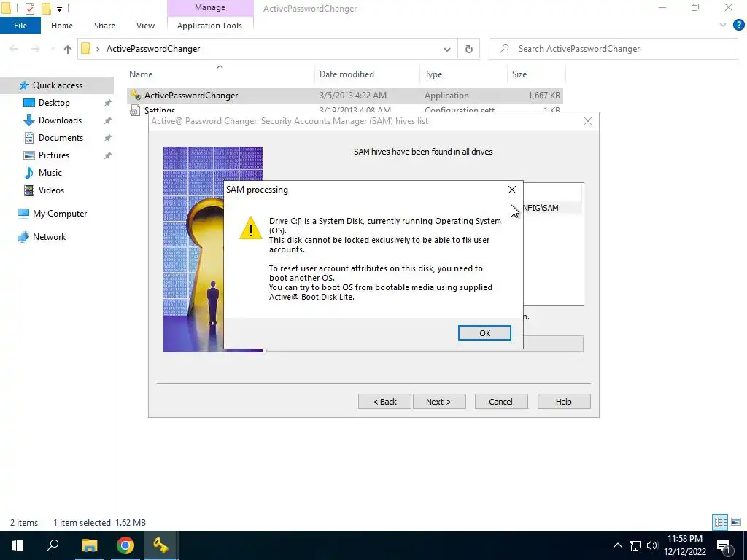Open Videos folder in sidebar

coord(51,190)
